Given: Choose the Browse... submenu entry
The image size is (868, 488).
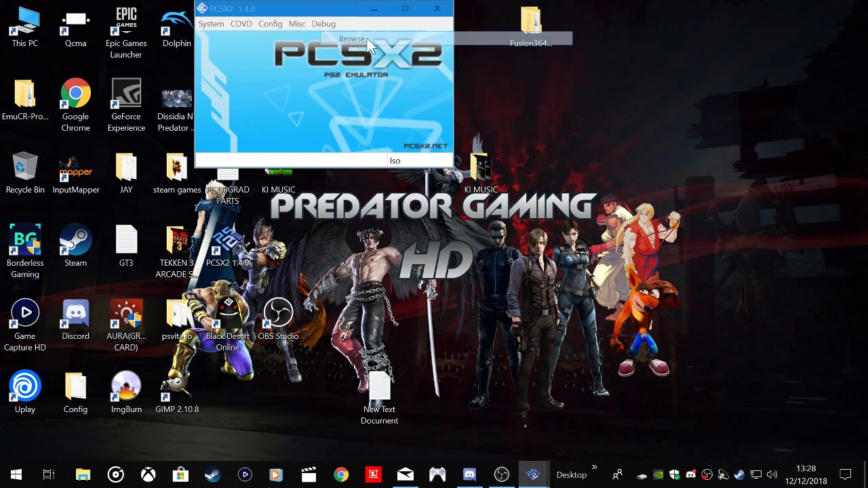Looking at the screenshot, I should [446, 39].
